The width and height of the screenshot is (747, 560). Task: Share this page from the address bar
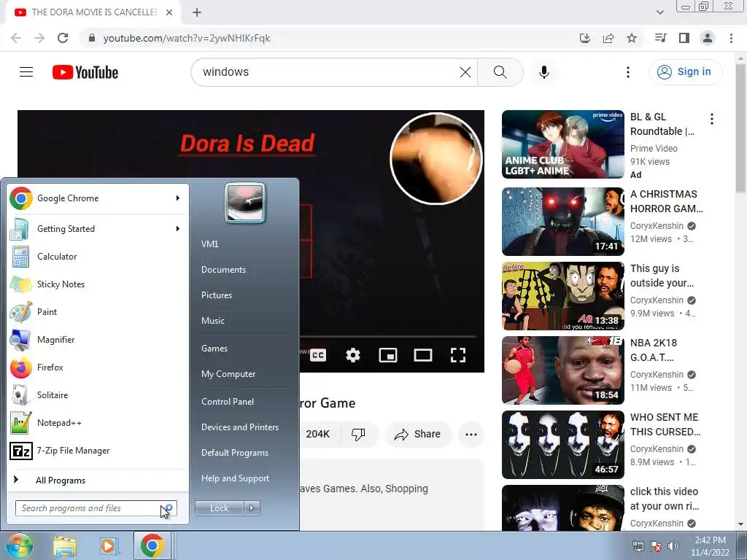608,38
